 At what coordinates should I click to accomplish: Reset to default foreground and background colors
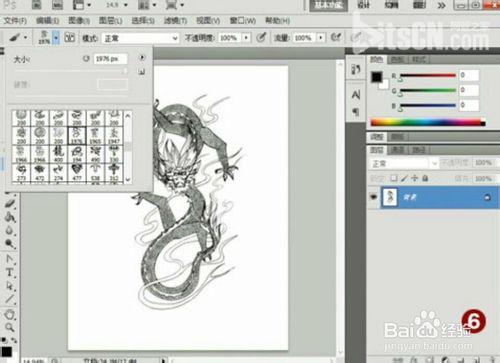[4, 340]
